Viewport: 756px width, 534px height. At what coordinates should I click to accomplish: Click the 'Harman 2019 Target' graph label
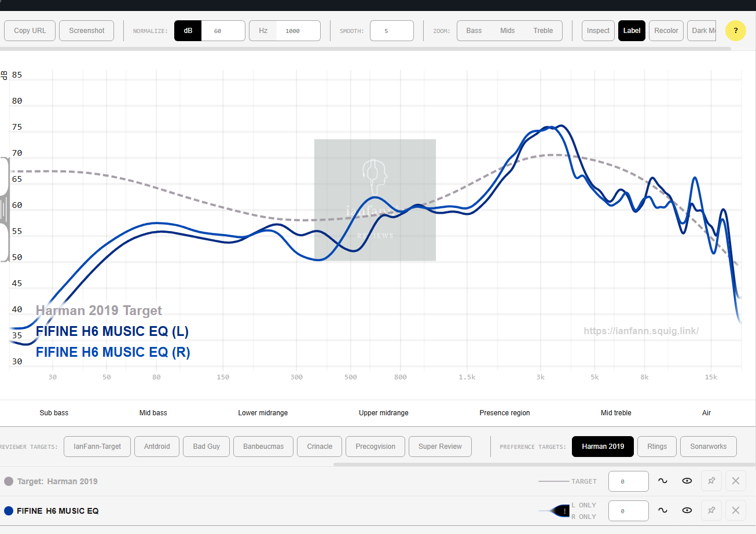click(x=99, y=310)
